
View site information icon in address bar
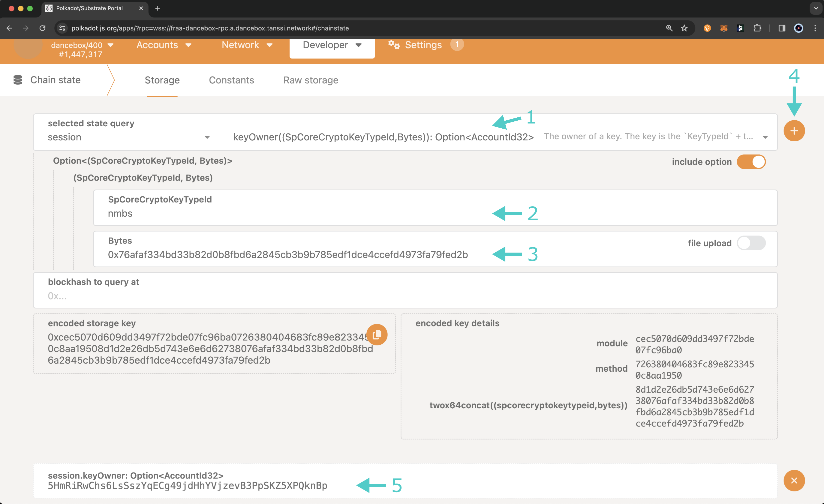[x=62, y=28]
